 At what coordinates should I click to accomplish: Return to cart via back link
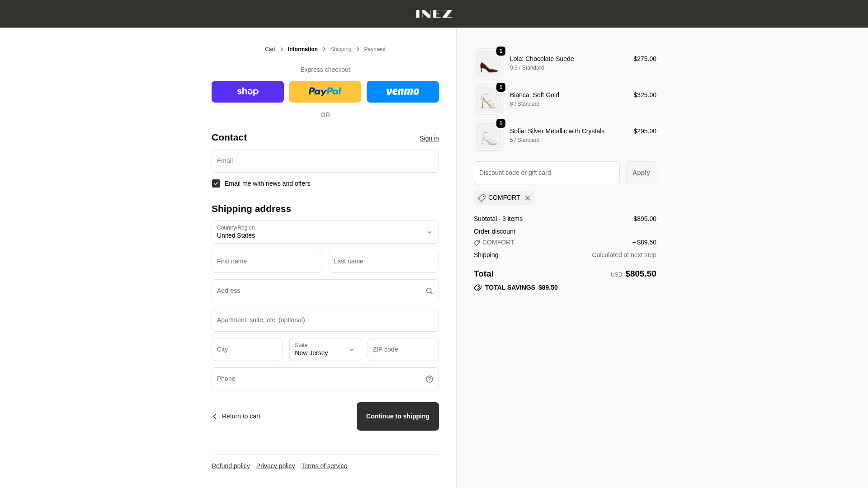(x=236, y=416)
